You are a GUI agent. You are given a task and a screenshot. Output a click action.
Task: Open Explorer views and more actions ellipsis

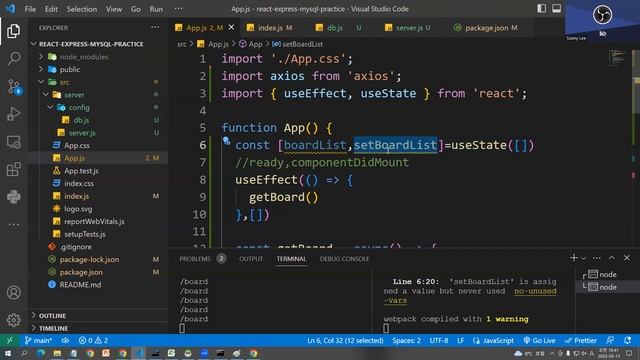[155, 27]
